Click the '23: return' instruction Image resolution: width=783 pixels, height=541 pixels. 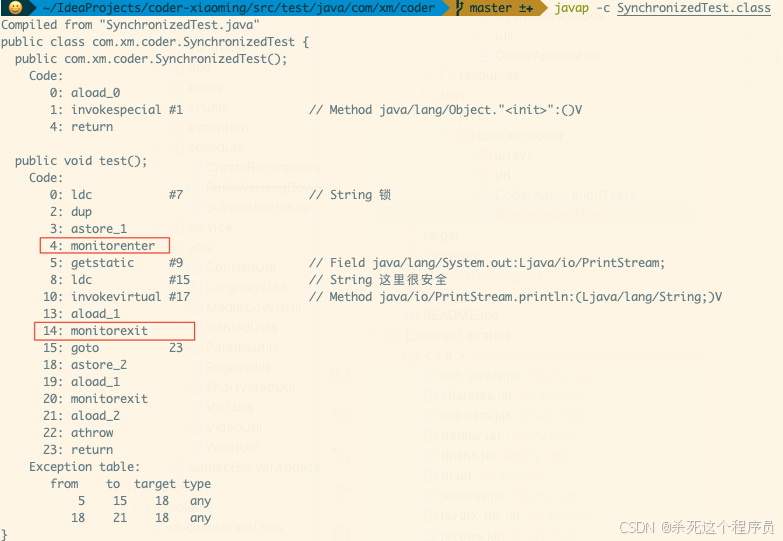(78, 450)
